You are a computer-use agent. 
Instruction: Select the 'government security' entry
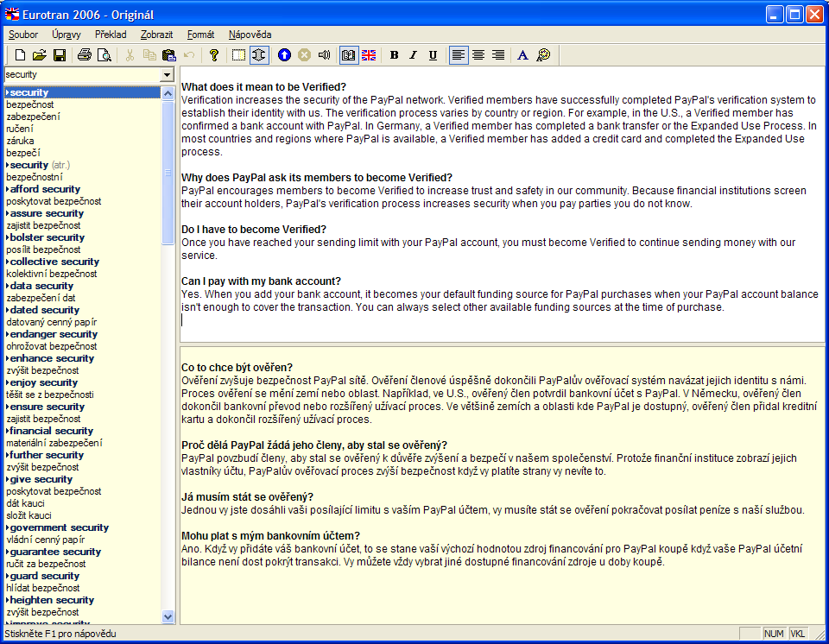click(x=60, y=527)
